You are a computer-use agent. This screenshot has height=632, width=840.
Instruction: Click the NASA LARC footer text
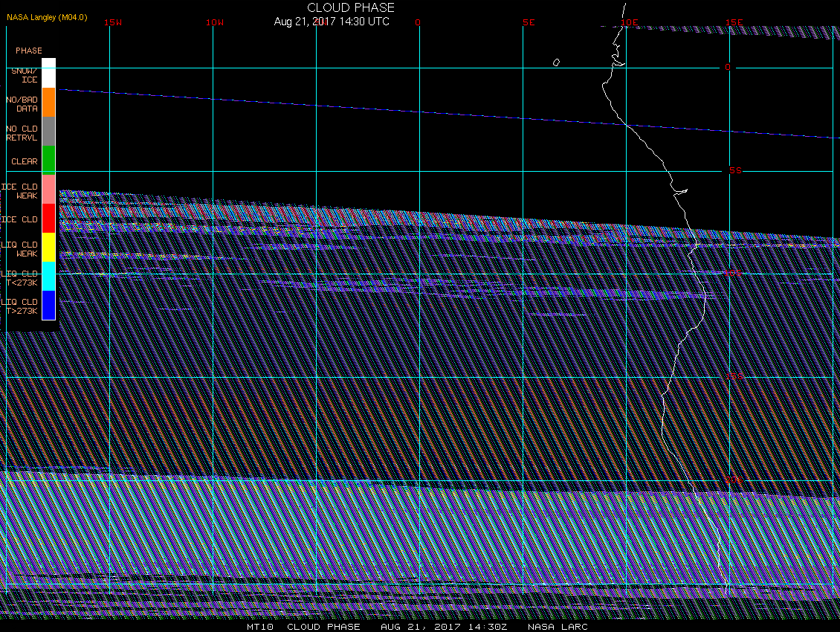point(558,627)
